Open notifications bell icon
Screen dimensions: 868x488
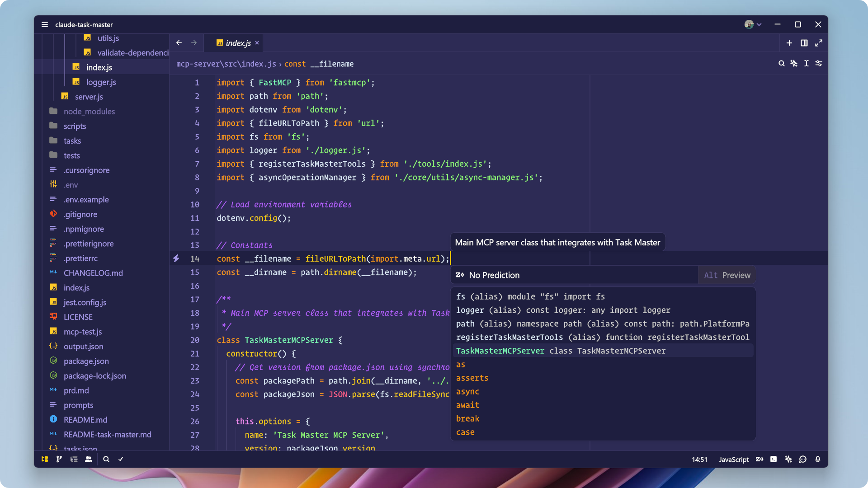[x=818, y=459]
